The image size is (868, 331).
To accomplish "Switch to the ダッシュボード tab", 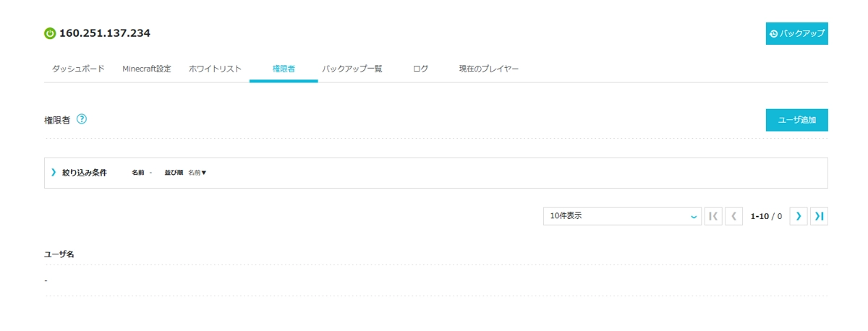I will (x=78, y=69).
